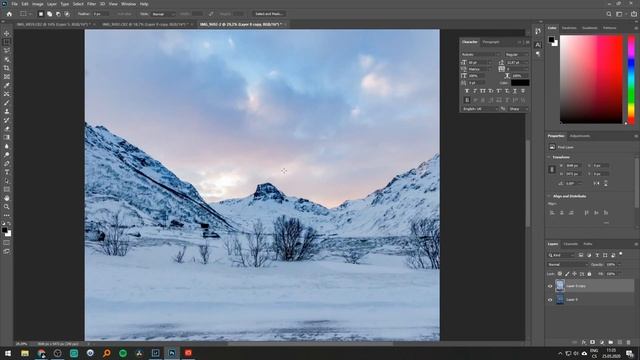This screenshot has width=640, height=360.
Task: Open the font style Regular dropdown
Action: (516, 54)
